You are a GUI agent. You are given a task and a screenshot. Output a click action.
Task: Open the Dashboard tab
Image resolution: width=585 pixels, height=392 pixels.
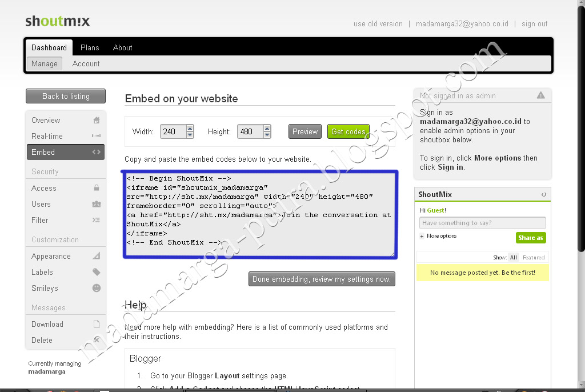49,47
